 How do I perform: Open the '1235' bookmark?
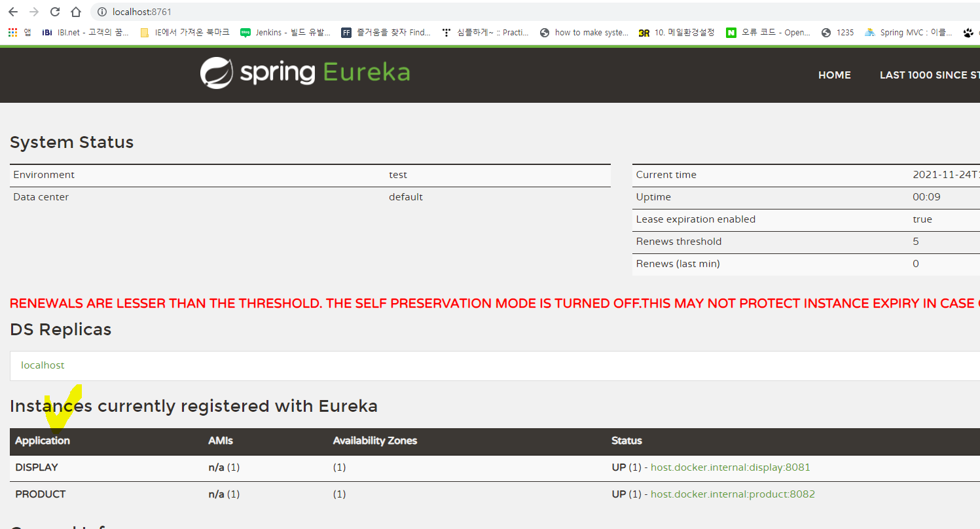[x=838, y=32]
